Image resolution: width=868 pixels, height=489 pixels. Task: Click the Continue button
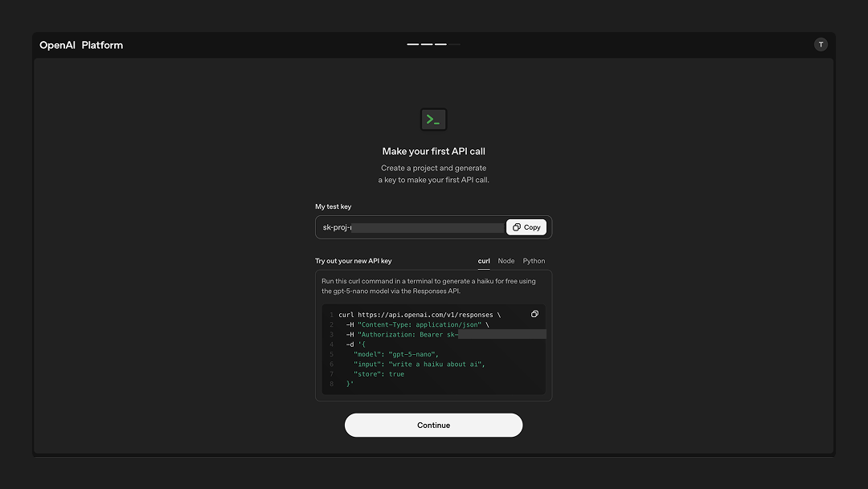(433, 426)
